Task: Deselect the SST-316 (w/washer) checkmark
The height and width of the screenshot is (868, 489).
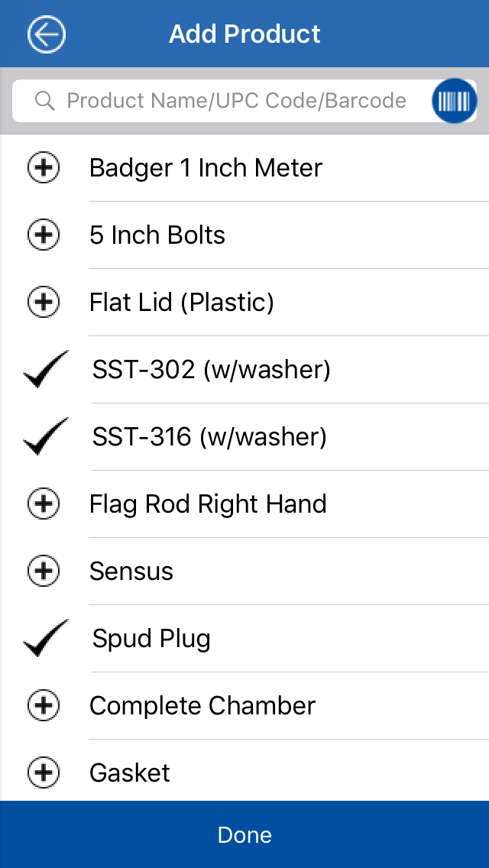Action: [46, 437]
